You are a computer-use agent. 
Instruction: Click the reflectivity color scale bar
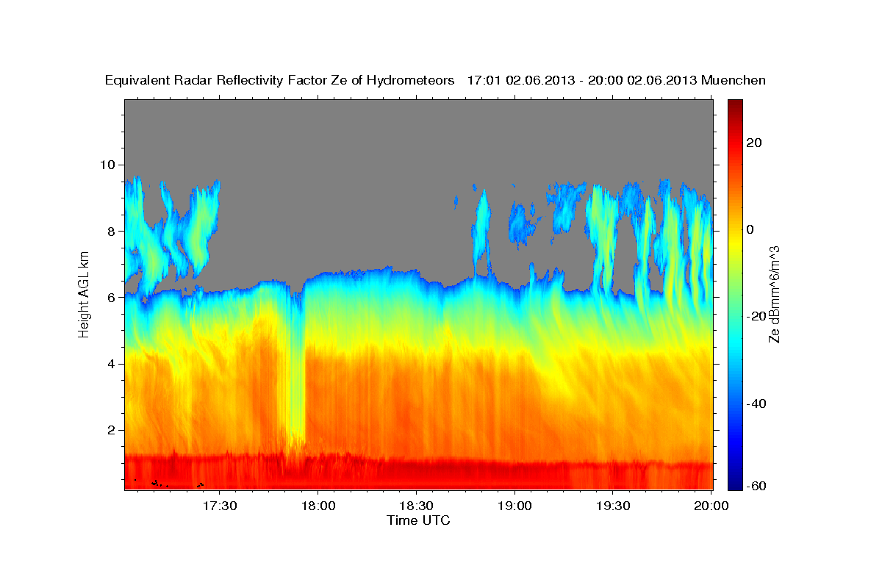(x=736, y=294)
